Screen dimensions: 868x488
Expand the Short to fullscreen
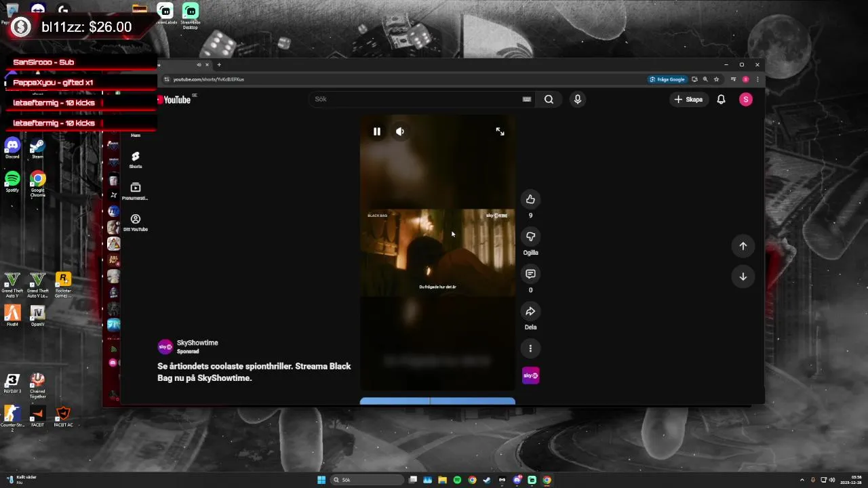point(500,131)
